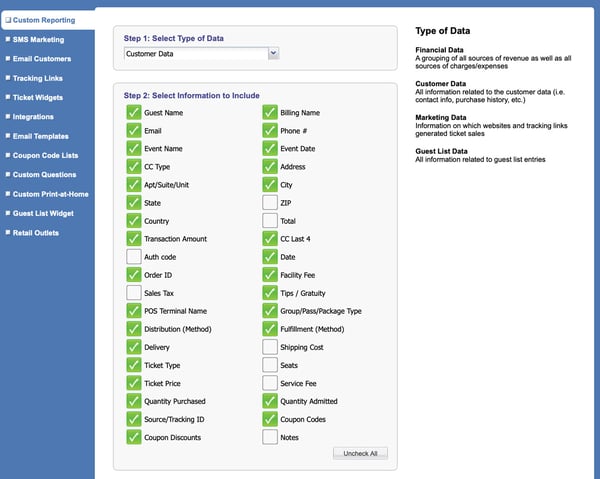Open Guest List Widget link
Screen dimensions: 600x479
coord(43,213)
